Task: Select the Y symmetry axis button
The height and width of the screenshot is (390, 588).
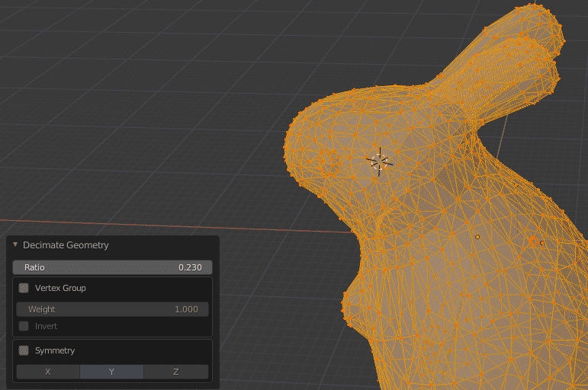Action: [111, 372]
